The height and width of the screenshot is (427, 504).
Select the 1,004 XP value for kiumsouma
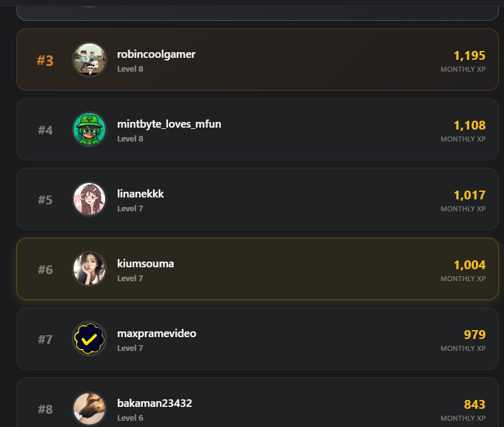click(x=469, y=265)
